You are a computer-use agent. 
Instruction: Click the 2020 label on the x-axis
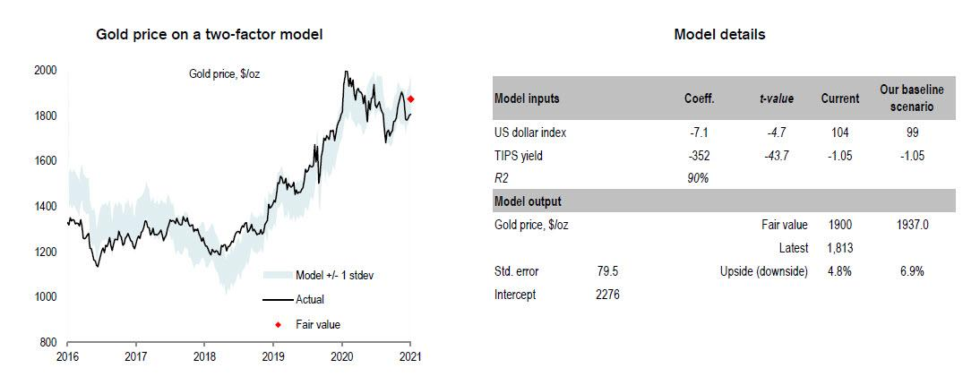point(342,355)
